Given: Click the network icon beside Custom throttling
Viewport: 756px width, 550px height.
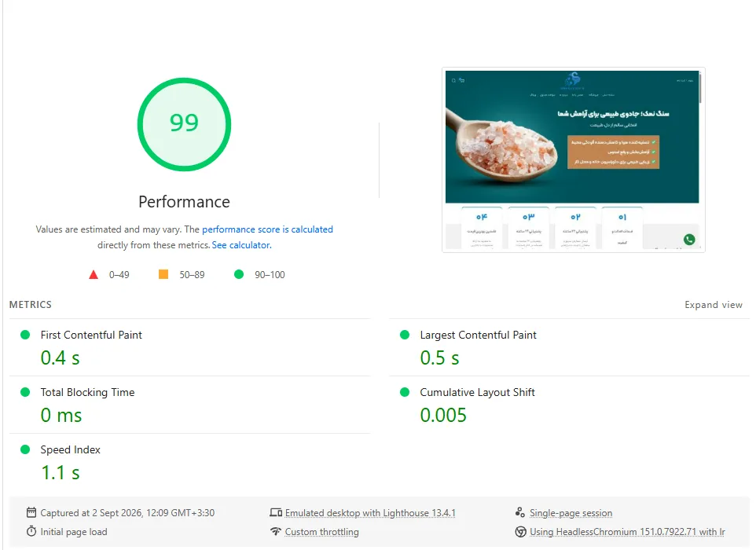Looking at the screenshot, I should 276,531.
